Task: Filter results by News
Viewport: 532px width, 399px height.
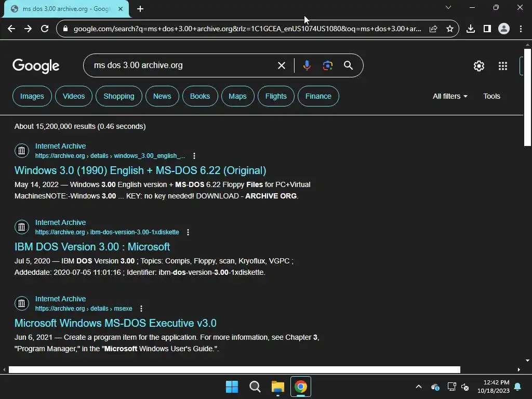Action: tap(162, 96)
